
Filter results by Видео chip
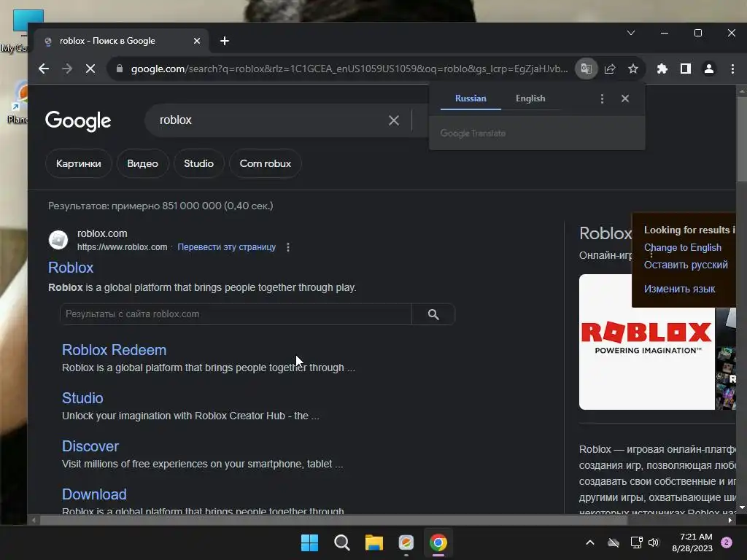(x=142, y=163)
